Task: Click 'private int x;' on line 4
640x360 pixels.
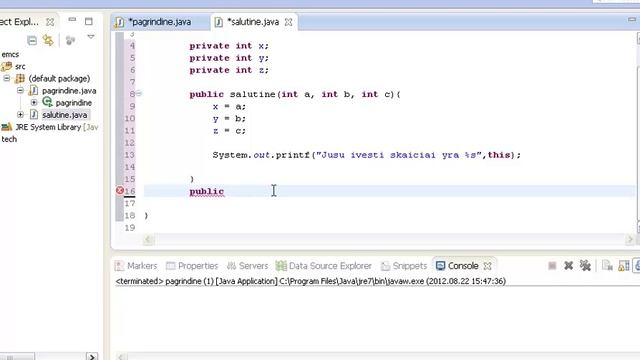Action: coord(229,46)
